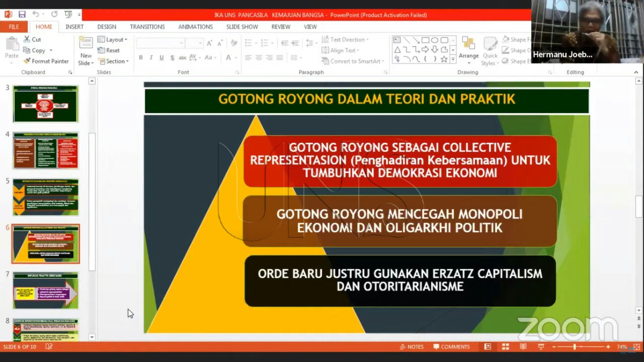Pick the oval shape from shapes gallery
This screenshot has width=644, height=362.
point(435,40)
